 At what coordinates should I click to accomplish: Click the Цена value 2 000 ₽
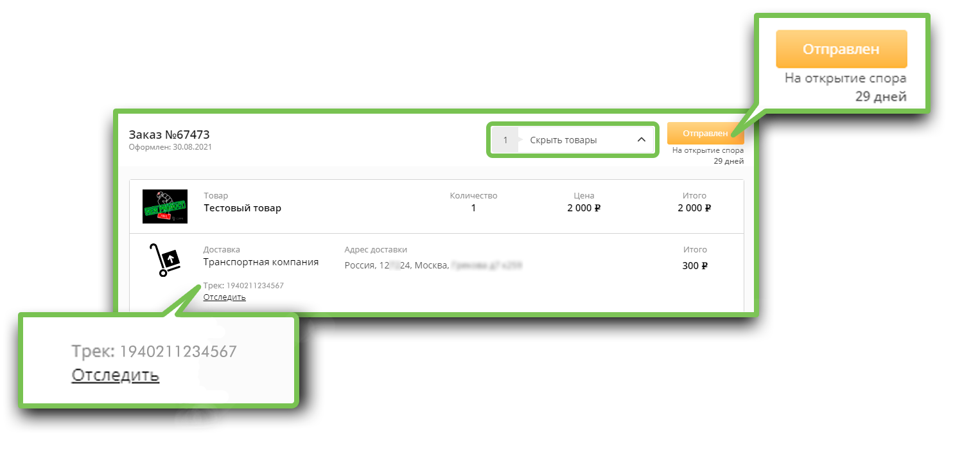(584, 208)
